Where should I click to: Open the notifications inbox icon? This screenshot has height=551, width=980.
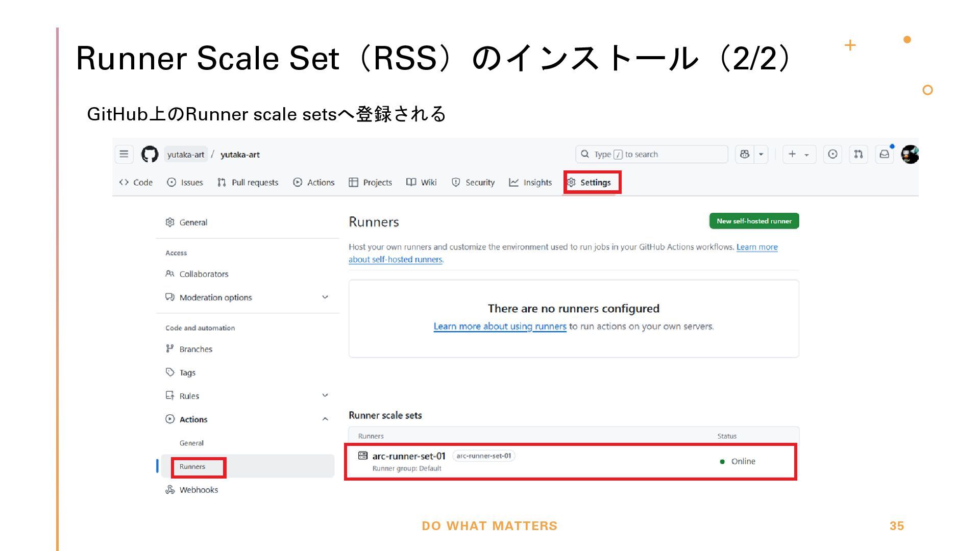(885, 154)
